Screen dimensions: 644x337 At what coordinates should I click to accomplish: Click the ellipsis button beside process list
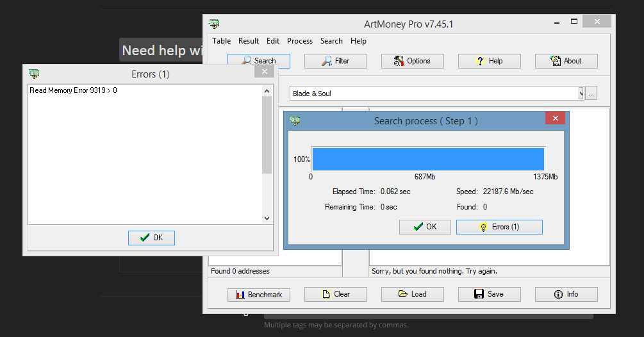tap(591, 94)
